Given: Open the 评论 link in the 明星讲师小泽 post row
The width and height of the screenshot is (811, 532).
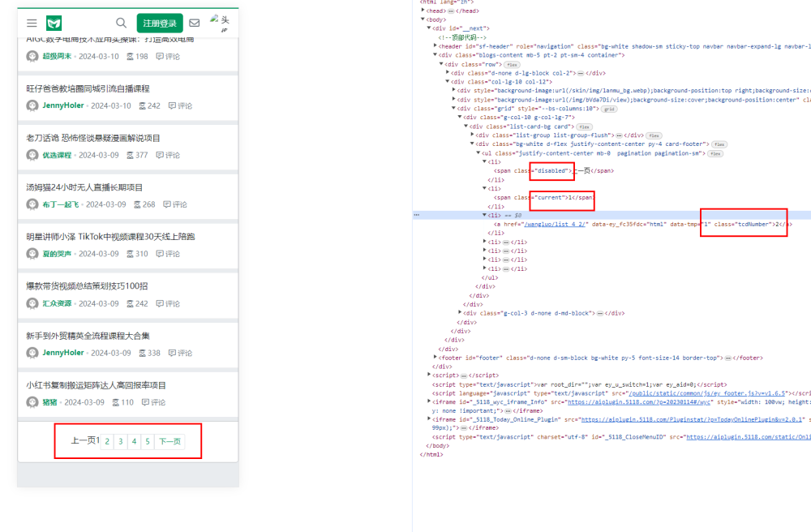Looking at the screenshot, I should coord(168,254).
